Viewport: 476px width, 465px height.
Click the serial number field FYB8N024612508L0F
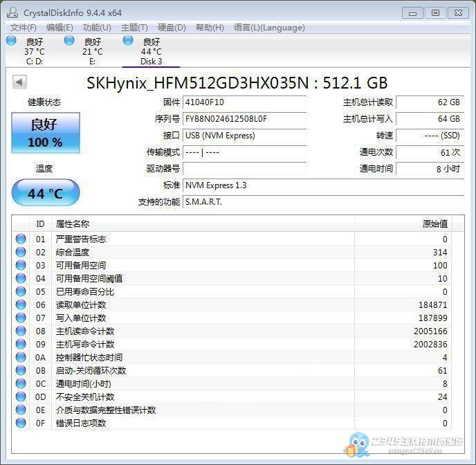point(244,119)
